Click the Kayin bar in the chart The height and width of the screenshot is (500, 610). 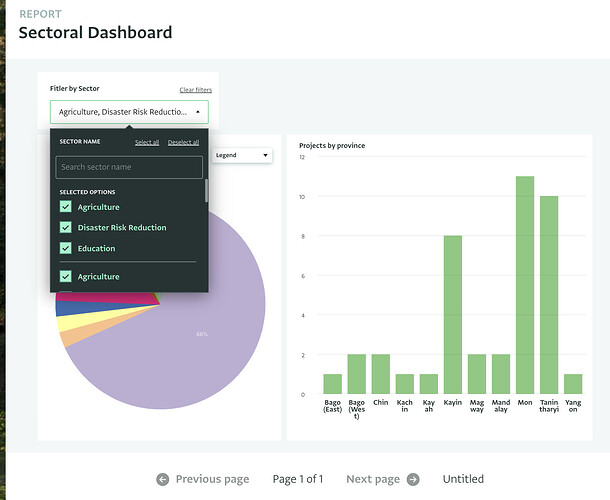click(453, 315)
